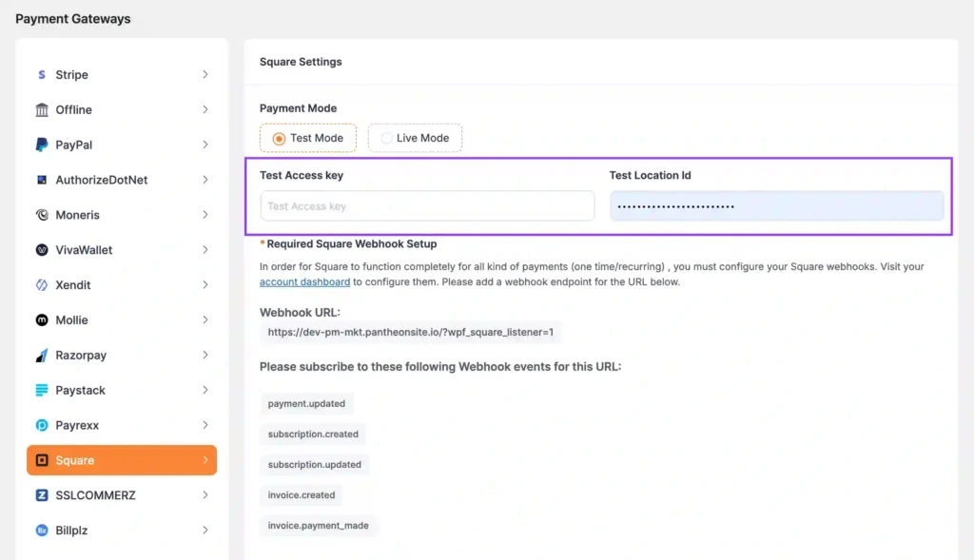974x560 pixels.
Task: Click the Test Access key field
Action: tap(427, 206)
